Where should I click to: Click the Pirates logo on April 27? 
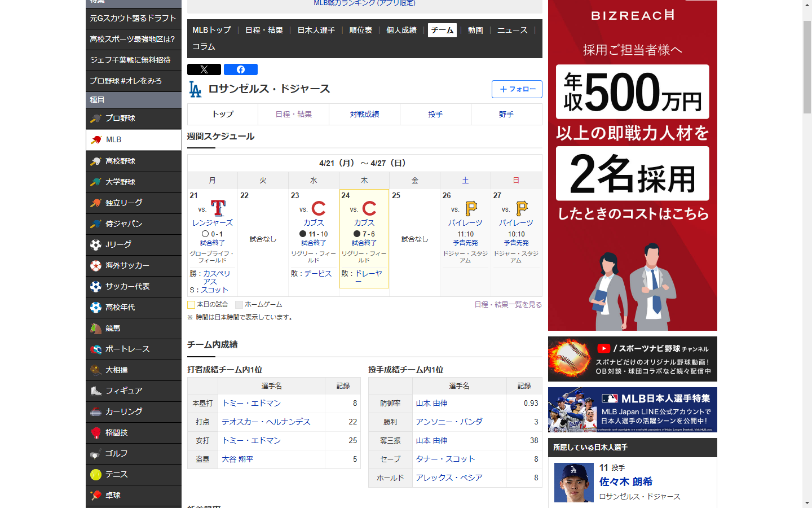522,208
